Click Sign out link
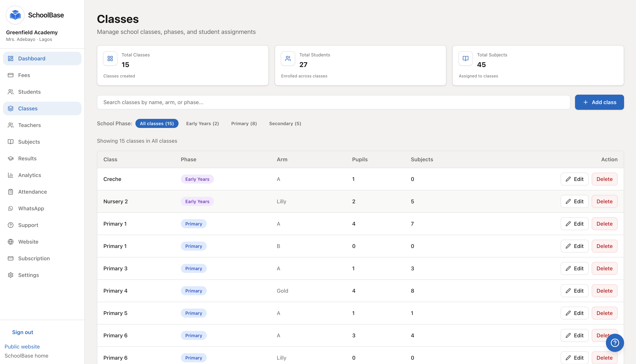The width and height of the screenshot is (636, 364). click(23, 332)
